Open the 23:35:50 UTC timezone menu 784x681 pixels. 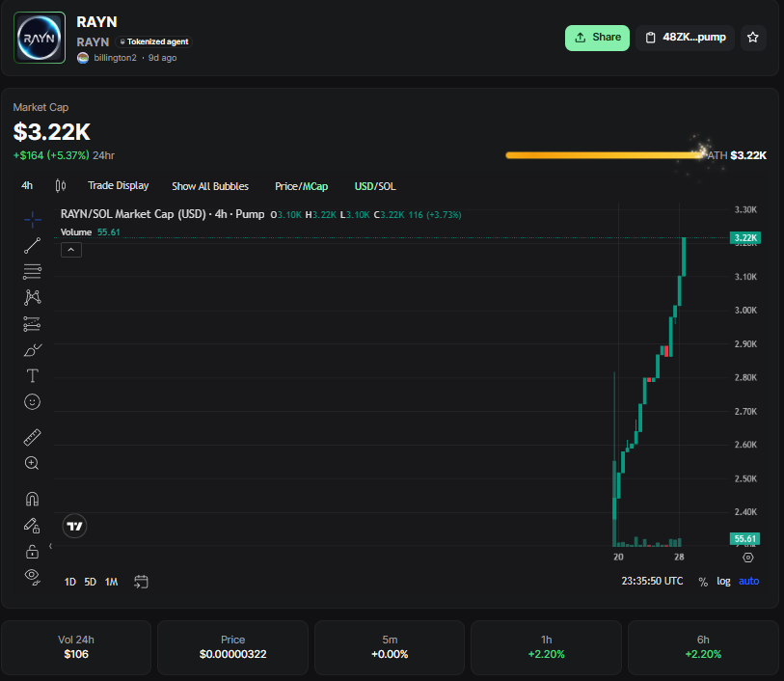pos(652,581)
